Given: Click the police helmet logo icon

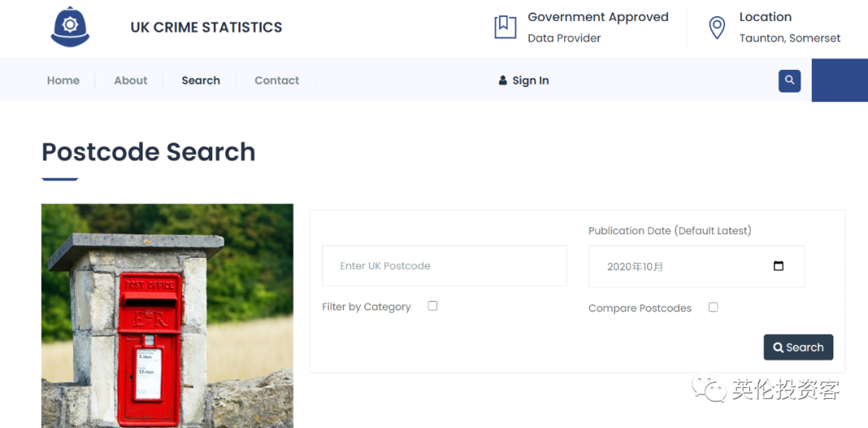Looking at the screenshot, I should (x=70, y=27).
